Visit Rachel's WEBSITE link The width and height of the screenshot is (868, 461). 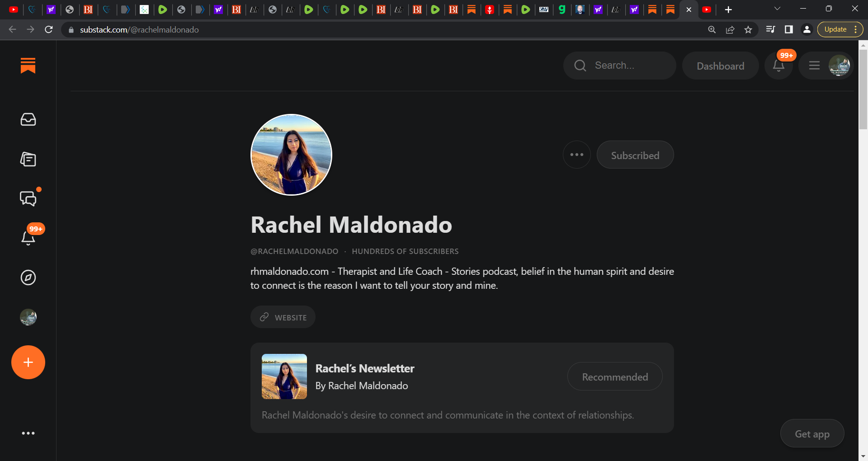[283, 317]
